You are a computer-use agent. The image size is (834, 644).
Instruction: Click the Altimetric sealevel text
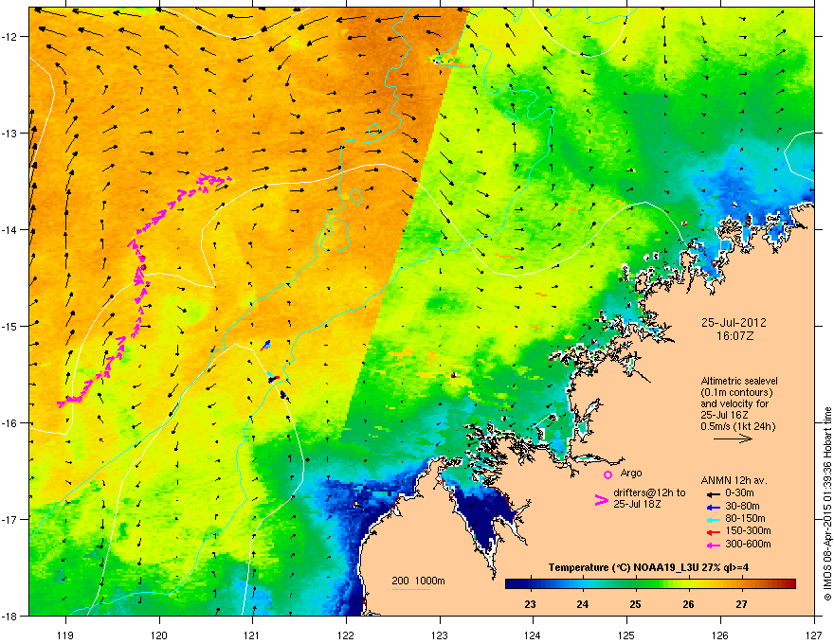coord(739,381)
